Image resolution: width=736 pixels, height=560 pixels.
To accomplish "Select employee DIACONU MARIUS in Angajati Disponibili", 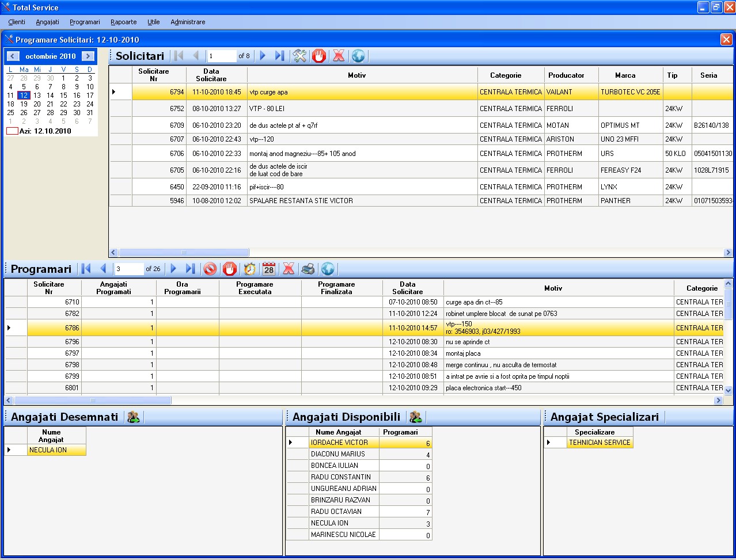I will point(359,454).
